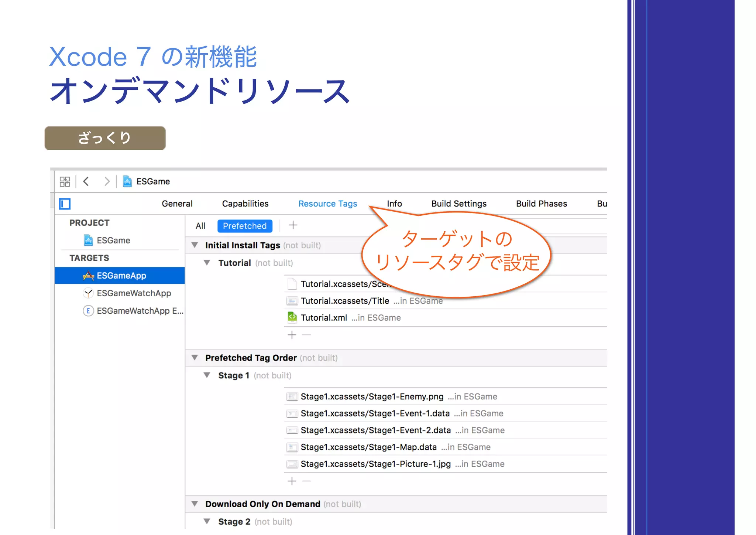756x535 pixels.
Task: Click the ESGameWatchApp Extension E icon
Action: [x=88, y=311]
